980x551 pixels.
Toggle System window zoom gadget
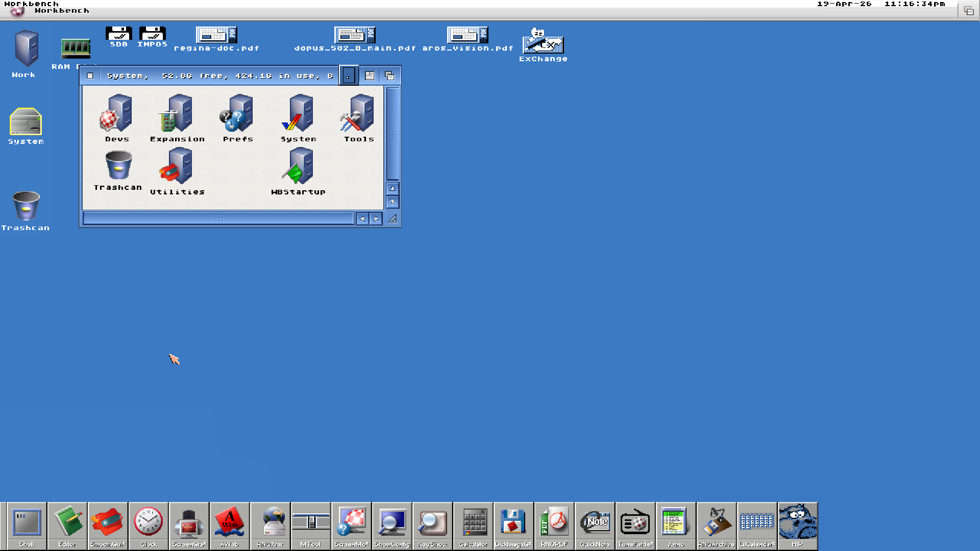pos(370,76)
